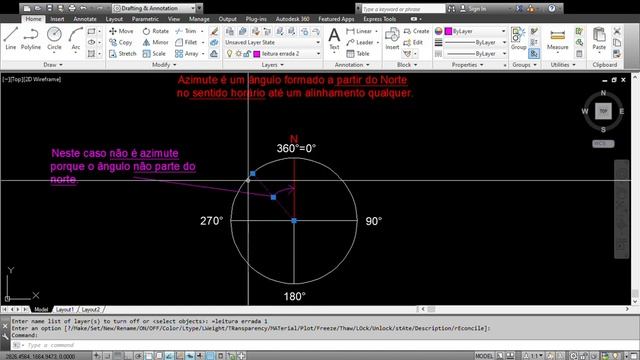Select the Polyline tool
Screen dimensions: 640x360
(31, 39)
